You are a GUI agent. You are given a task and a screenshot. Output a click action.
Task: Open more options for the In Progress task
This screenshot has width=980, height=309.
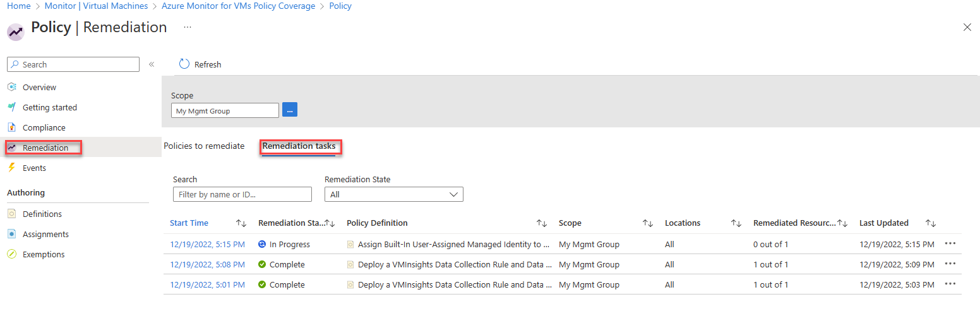pyautogui.click(x=950, y=244)
